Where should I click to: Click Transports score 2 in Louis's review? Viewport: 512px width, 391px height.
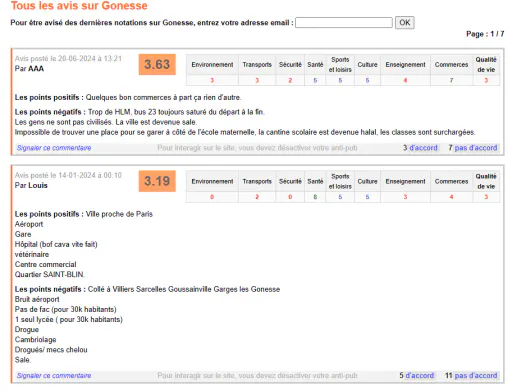[257, 197]
